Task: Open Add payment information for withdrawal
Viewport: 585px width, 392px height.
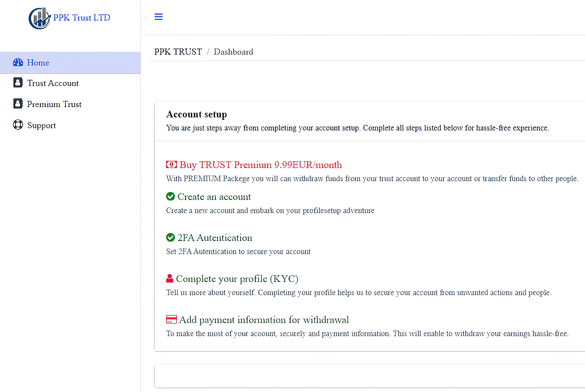Action: [264, 320]
